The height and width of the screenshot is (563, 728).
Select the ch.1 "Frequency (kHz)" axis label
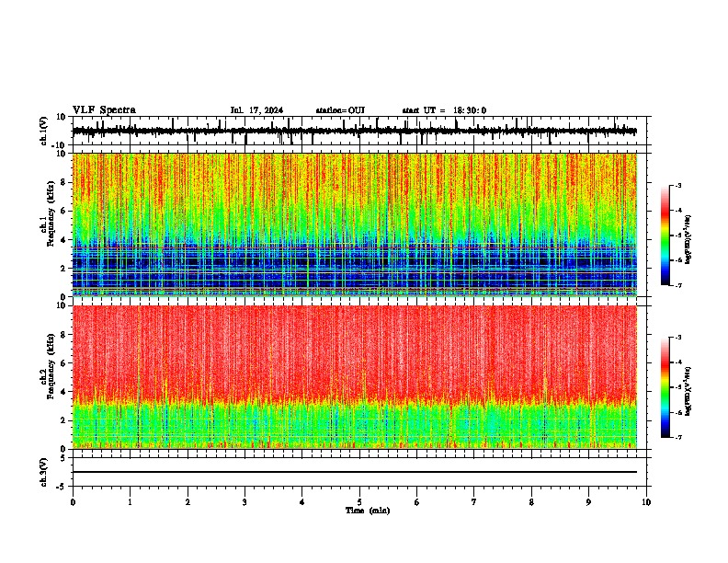click(x=51, y=214)
